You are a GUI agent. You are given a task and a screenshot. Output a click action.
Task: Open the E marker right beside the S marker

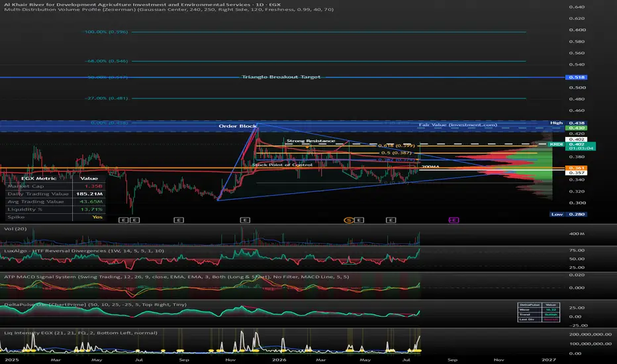359,220
